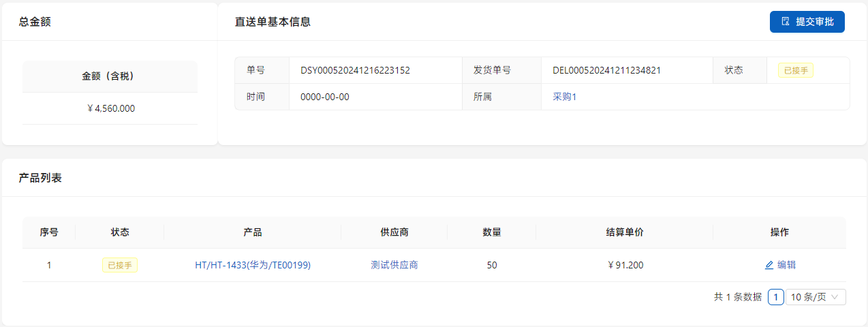Select page 1 in the pagination
The image size is (868, 327).
click(775, 297)
